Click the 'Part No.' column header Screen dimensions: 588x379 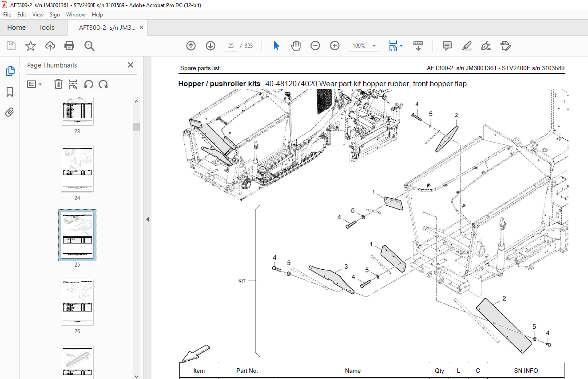pyautogui.click(x=247, y=371)
